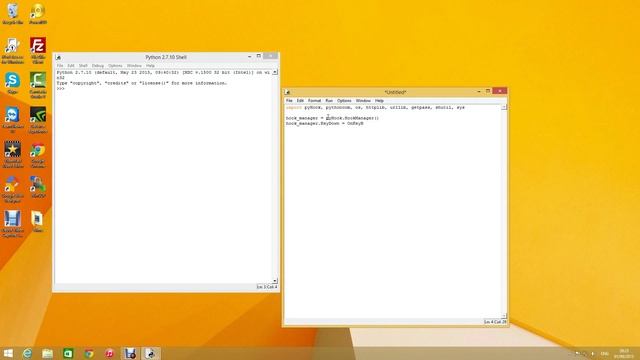The width and height of the screenshot is (640, 360).
Task: Open the Help menu in Python Shell
Action: [150, 66]
